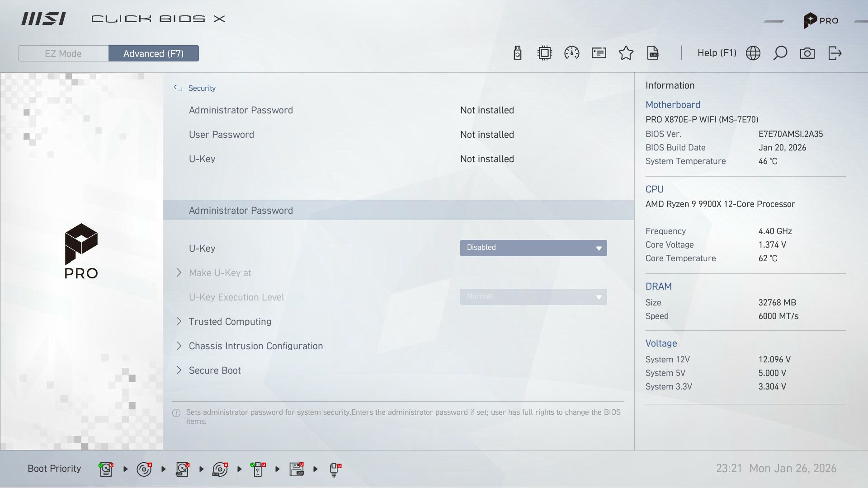The image size is (868, 488).
Task: Click Help (F1) button
Action: click(x=717, y=53)
